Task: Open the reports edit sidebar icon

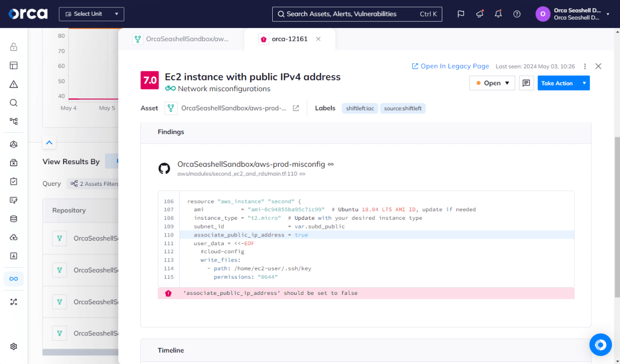Action: [14, 200]
